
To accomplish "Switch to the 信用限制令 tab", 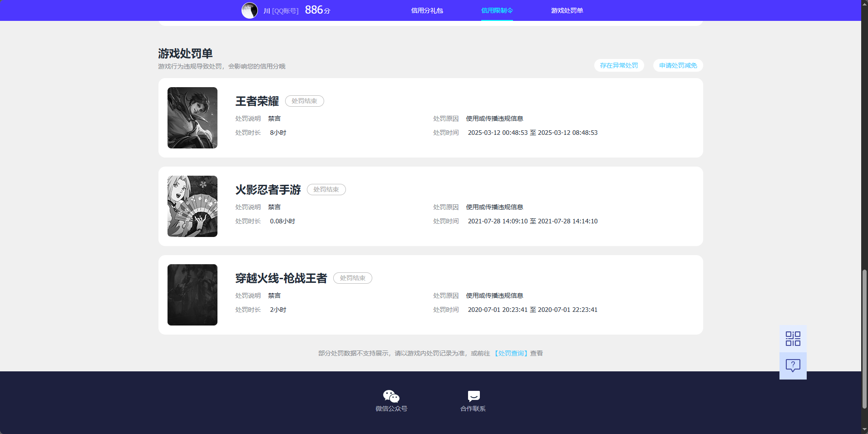I will 497,10.
